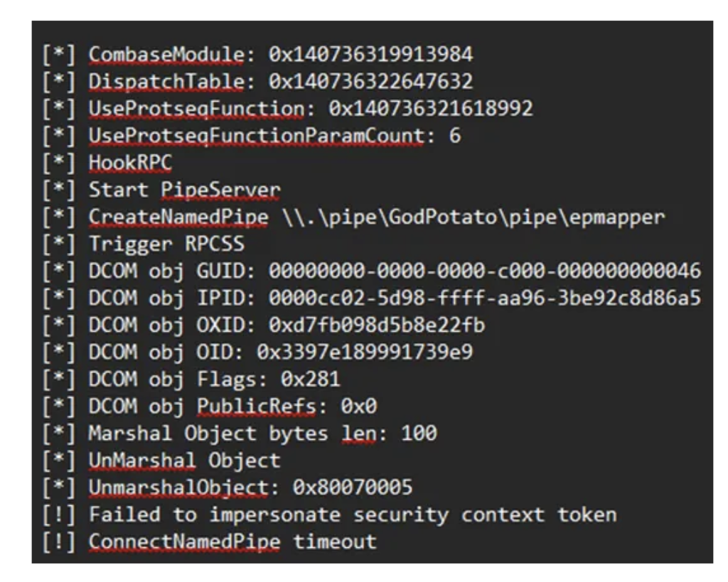Click the Failed to impersonate security message
728x582 pixels.
[352, 514]
